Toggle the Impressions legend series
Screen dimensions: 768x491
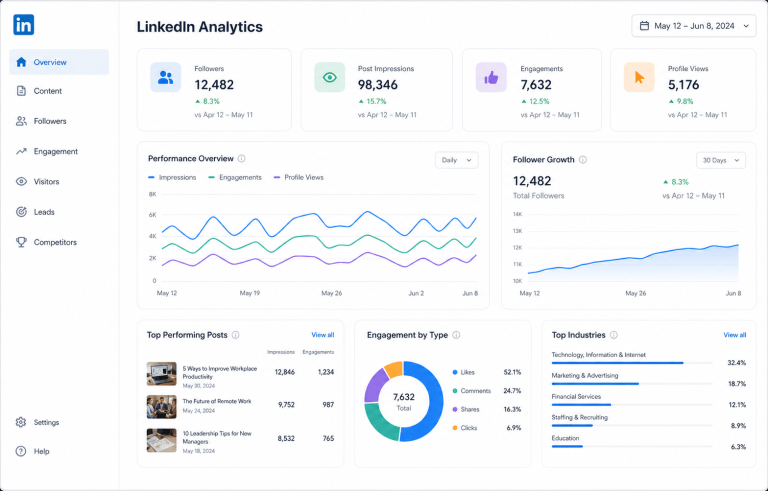coord(172,177)
